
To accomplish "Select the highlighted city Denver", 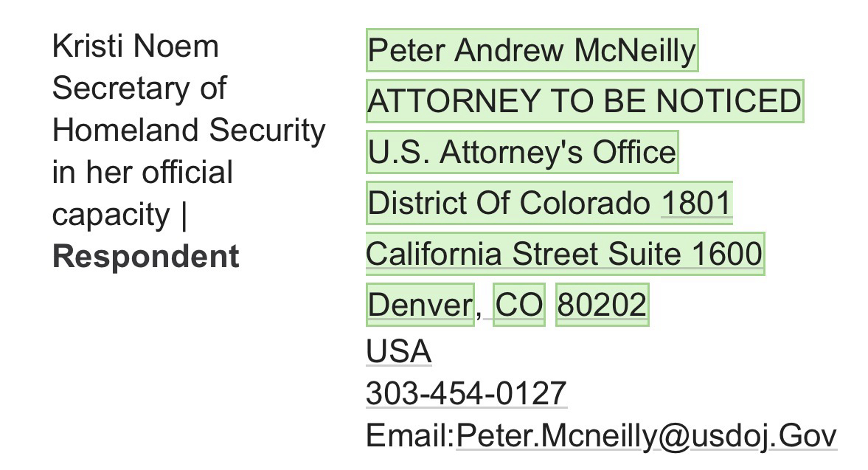I will pos(420,304).
